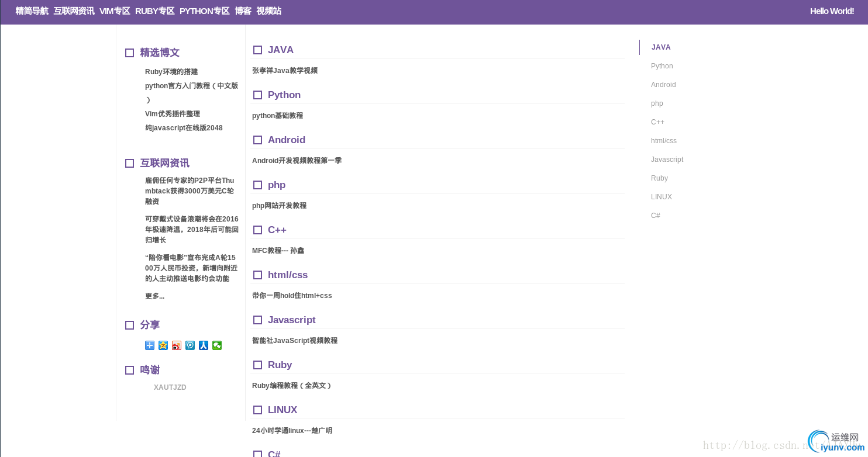Open 互联网资讯 in the top navigation bar
Image resolution: width=868 pixels, height=457 pixels.
coord(74,11)
